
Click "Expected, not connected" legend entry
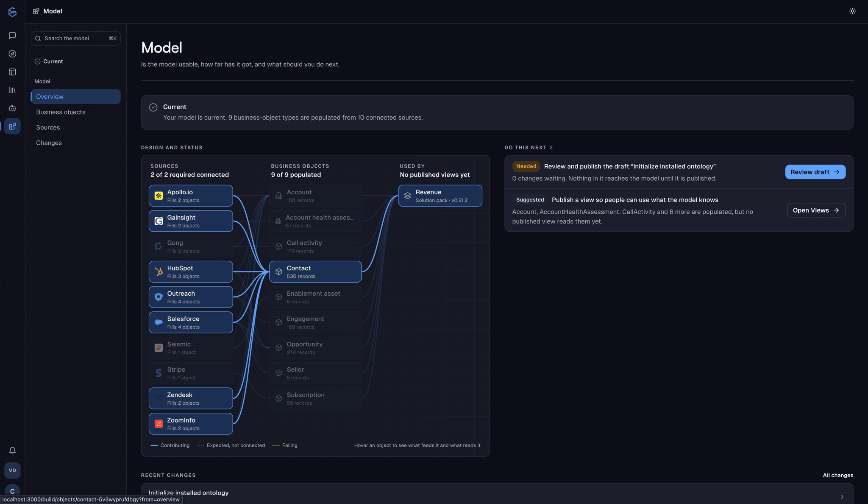231,445
